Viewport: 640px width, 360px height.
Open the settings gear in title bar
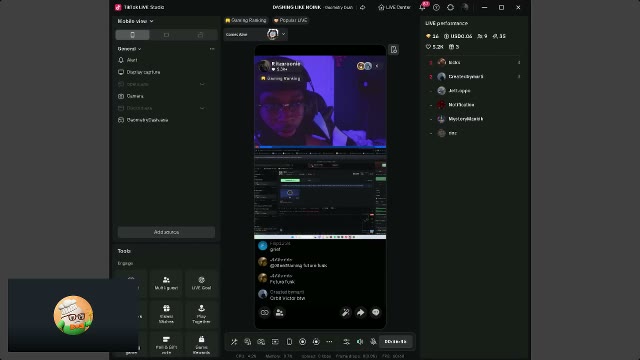450,7
